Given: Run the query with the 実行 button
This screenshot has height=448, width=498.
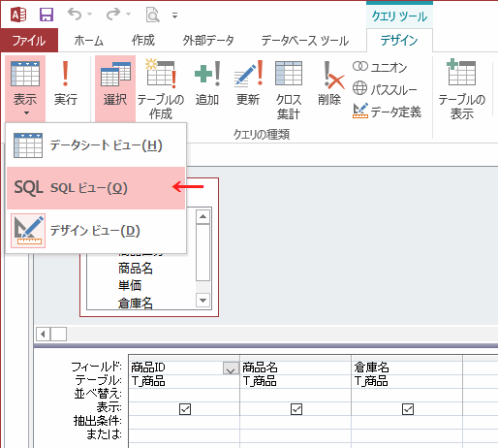Looking at the screenshot, I should (x=66, y=83).
